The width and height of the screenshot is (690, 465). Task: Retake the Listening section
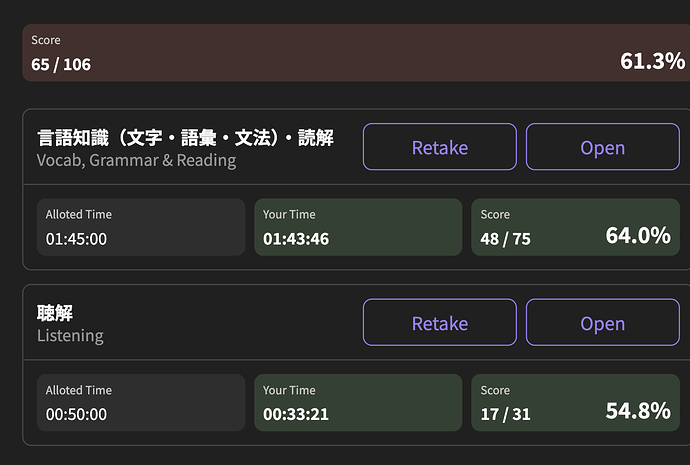(x=439, y=323)
